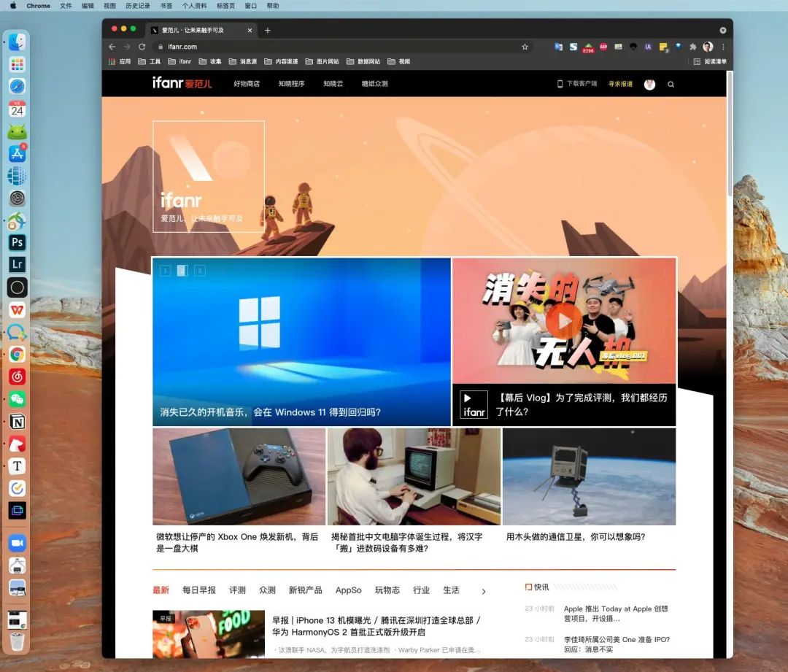Close the 爱范儿 browser tab
Image resolution: width=788 pixels, height=672 pixels.
coord(250,30)
